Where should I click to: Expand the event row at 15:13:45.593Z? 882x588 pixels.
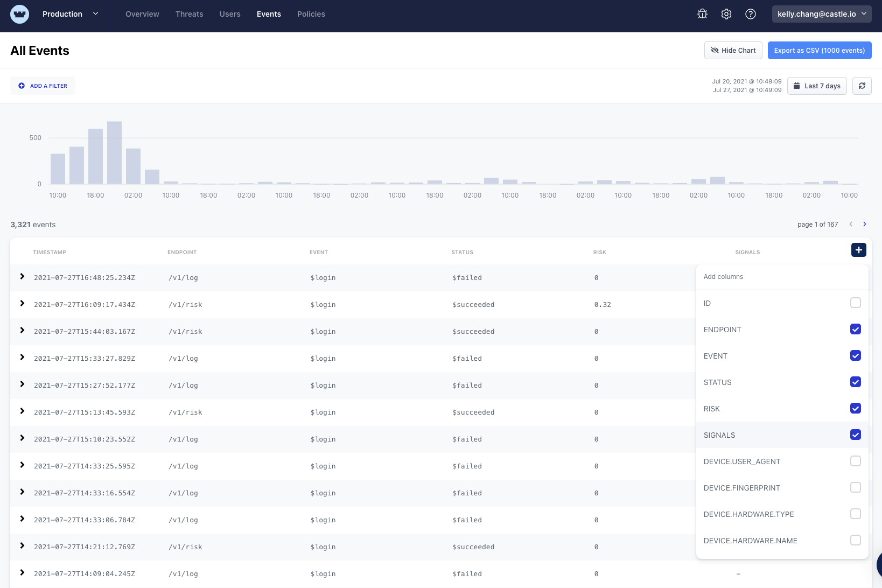[22, 411]
